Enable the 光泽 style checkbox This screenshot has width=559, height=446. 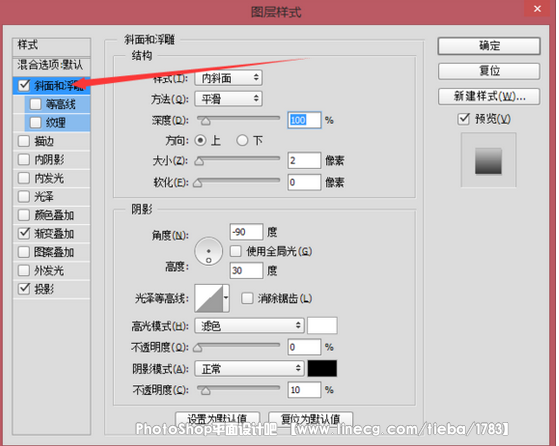click(24, 196)
